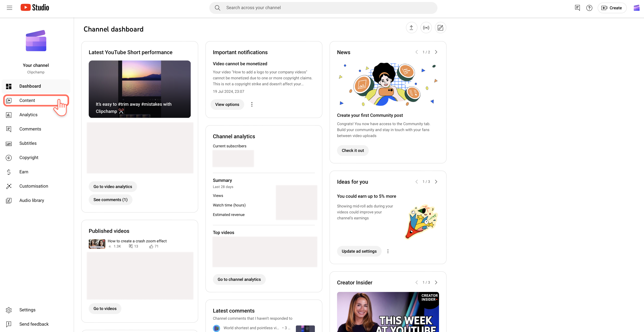Viewport: 644px width, 332px height.
Task: Click the commenter avatar in Latest comments
Action: [216, 328]
